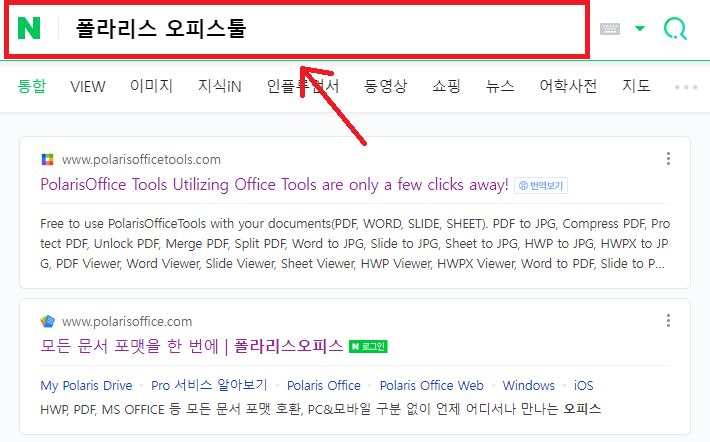Open the Polaris Office Web link
The image size is (710, 442).
pyautogui.click(x=432, y=385)
